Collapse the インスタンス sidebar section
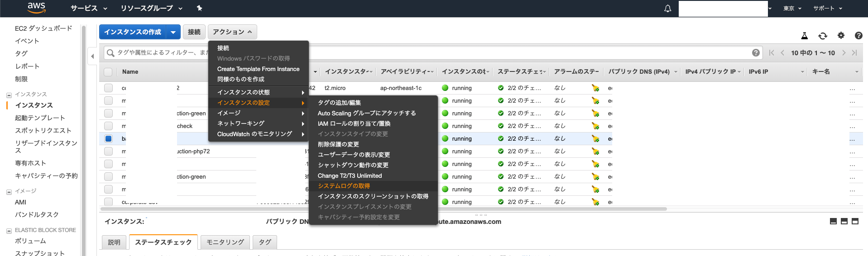Viewport: 868px width, 256px height. [x=9, y=95]
